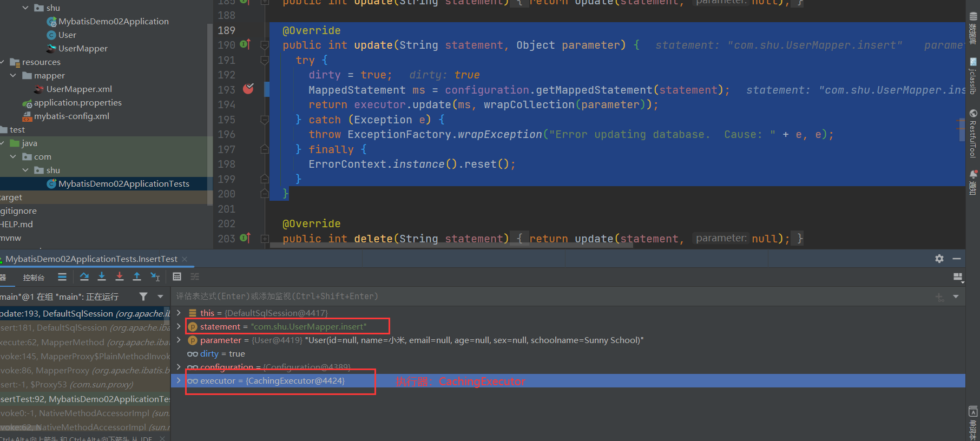
Task: Hide the debug tool window with the minus button
Action: tap(957, 259)
